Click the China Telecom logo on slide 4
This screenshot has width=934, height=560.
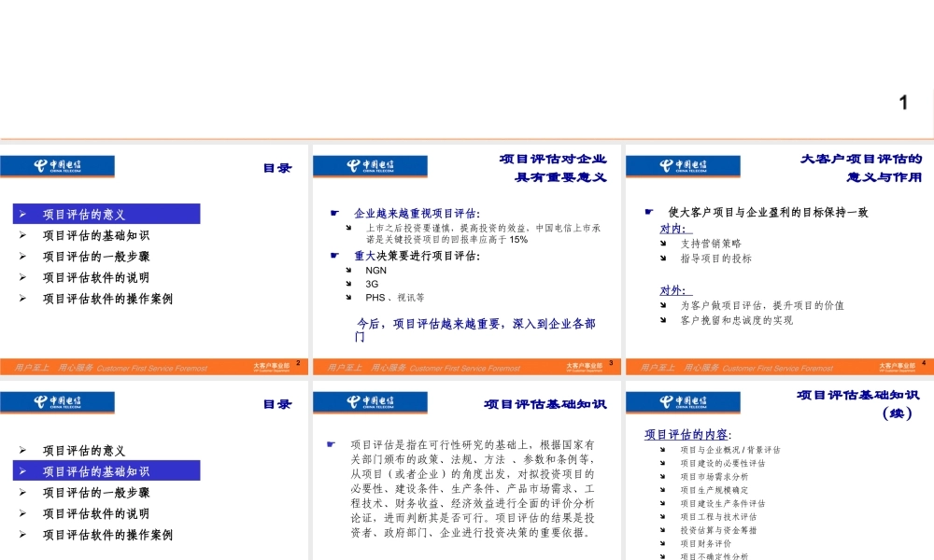683,166
